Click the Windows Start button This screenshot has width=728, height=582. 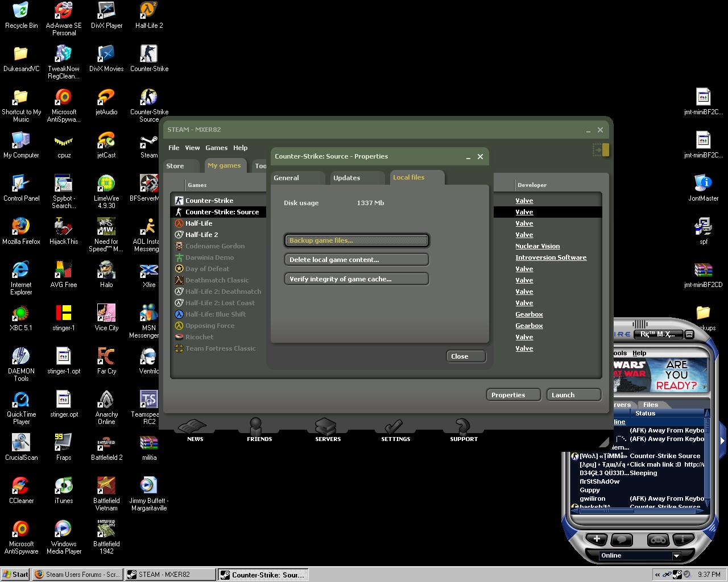coord(15,575)
